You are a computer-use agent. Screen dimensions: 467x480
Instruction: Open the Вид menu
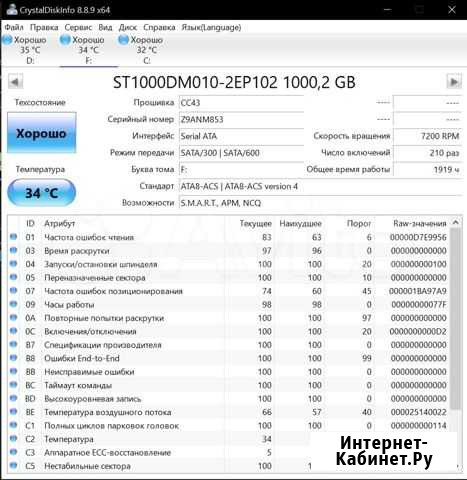click(105, 27)
